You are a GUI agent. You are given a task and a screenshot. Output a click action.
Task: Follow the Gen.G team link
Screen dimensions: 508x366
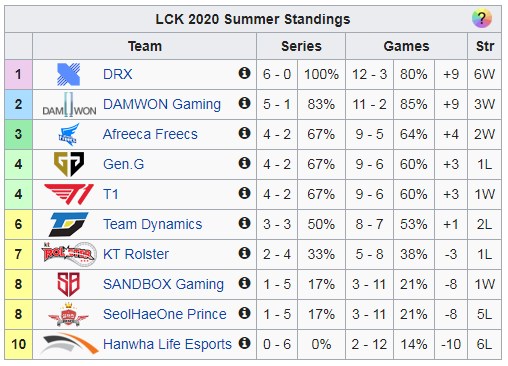click(x=124, y=164)
